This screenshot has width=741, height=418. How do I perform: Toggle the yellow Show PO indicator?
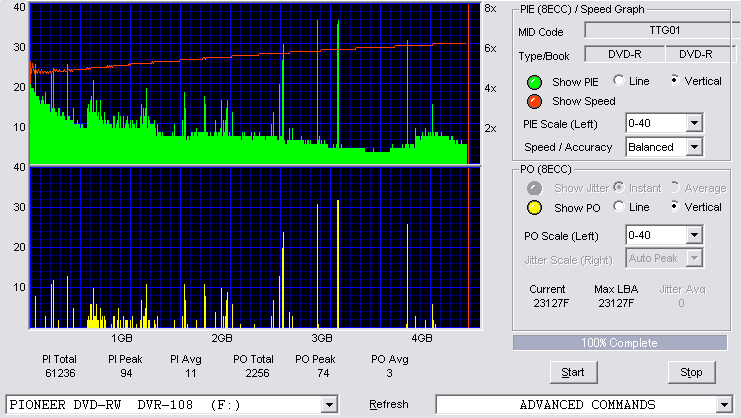[534, 208]
